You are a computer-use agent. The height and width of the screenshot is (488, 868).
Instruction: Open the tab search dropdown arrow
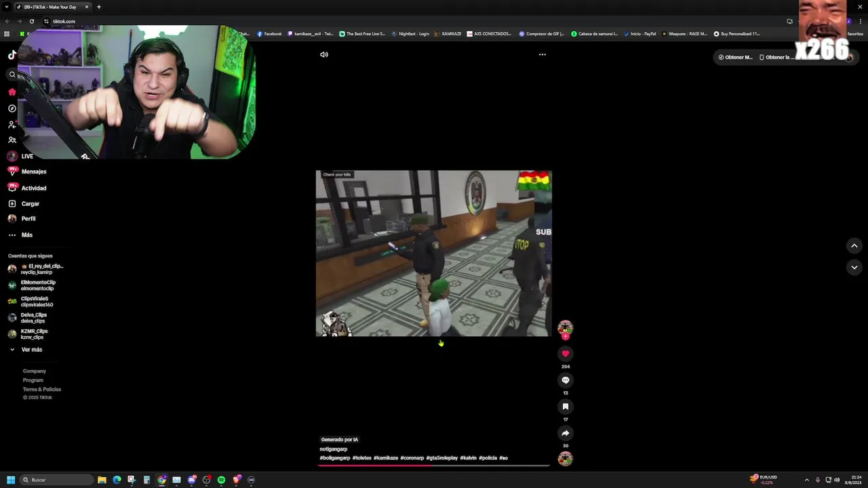(6, 7)
